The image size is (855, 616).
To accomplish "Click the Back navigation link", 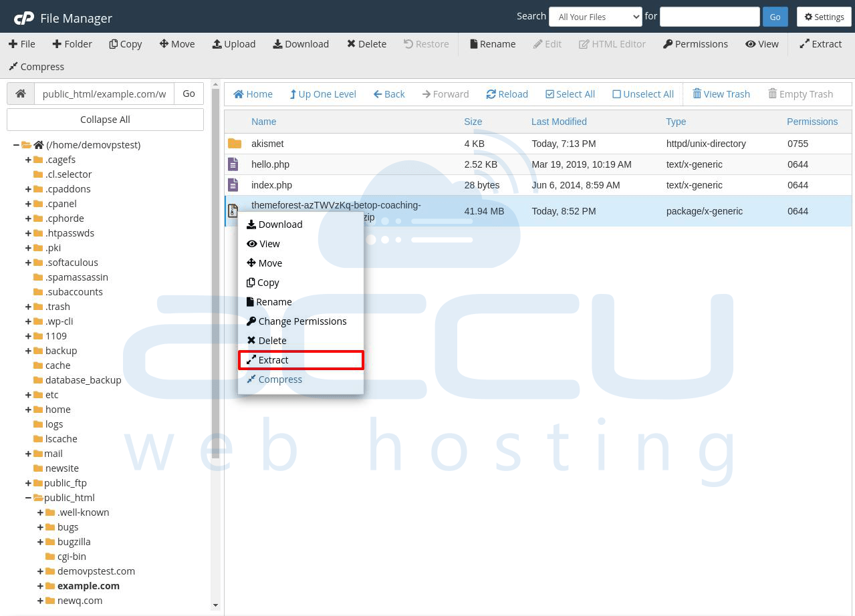I will tap(389, 94).
